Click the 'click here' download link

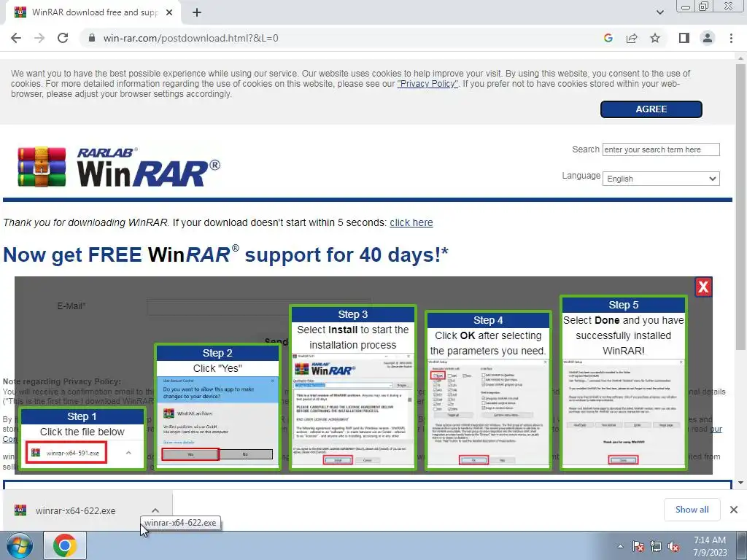[411, 222]
